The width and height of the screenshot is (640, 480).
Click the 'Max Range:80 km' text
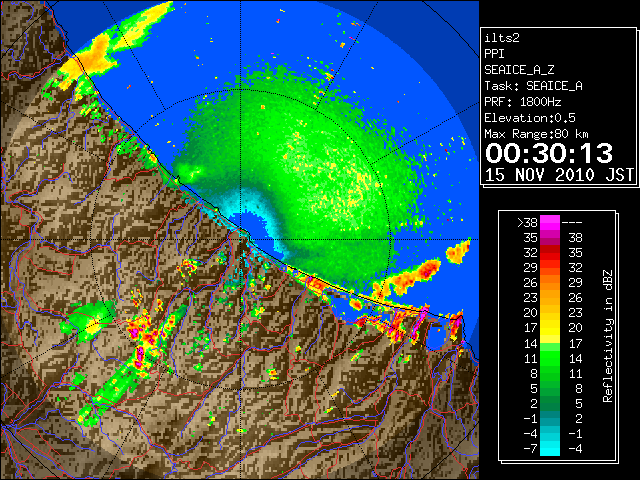536,134
